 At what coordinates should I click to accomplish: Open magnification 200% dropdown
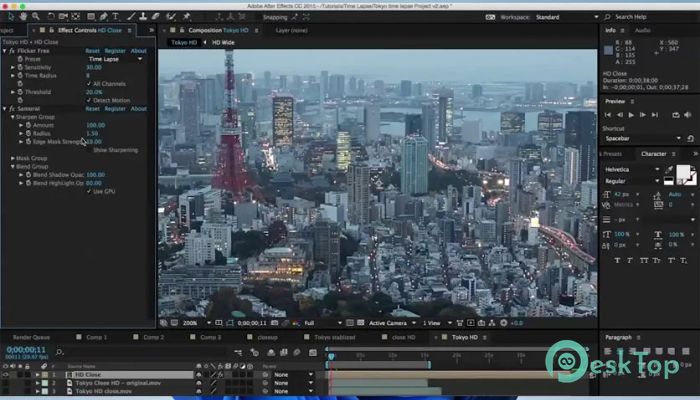196,323
